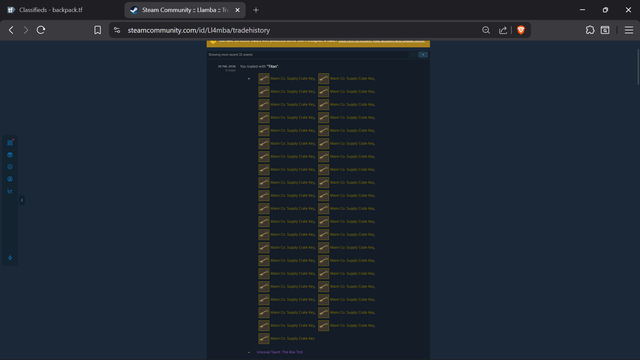
Task: Collapse the left sidebar with arrow handle
Action: [x=22, y=200]
